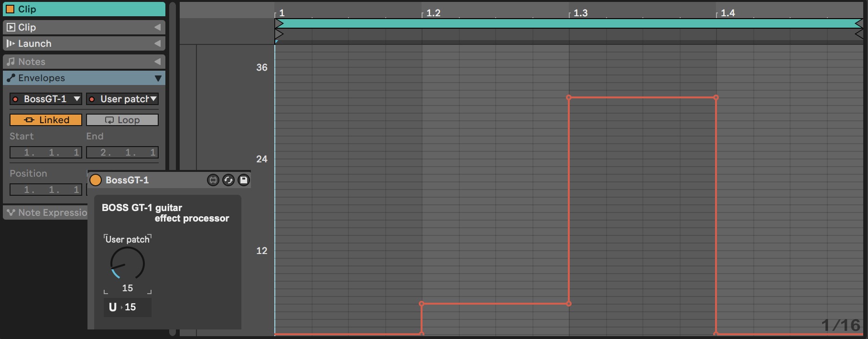The image size is (868, 339).
Task: Enable the Linked envelope toggle
Action: (46, 120)
